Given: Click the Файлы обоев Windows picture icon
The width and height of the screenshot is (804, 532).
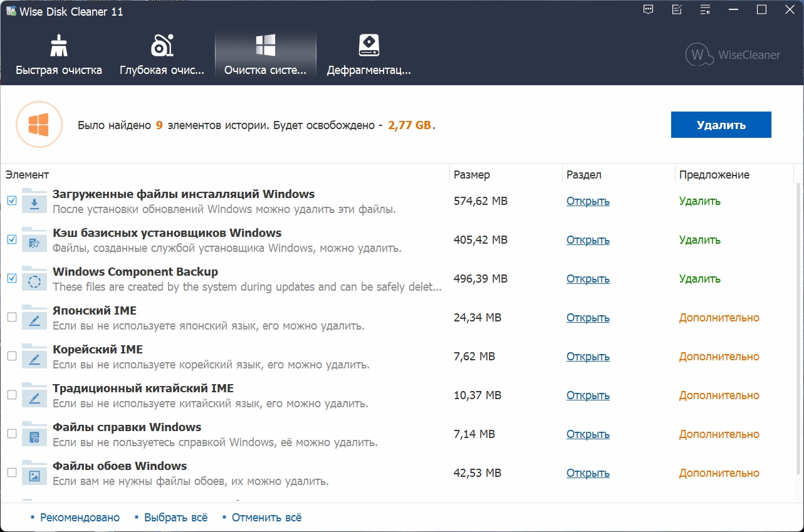Looking at the screenshot, I should (34, 473).
